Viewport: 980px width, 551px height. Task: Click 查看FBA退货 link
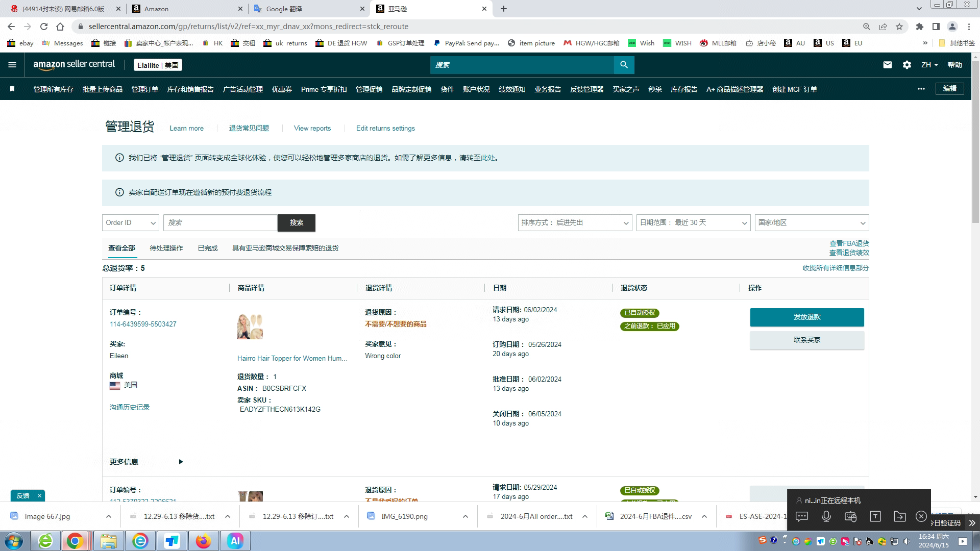pyautogui.click(x=849, y=243)
